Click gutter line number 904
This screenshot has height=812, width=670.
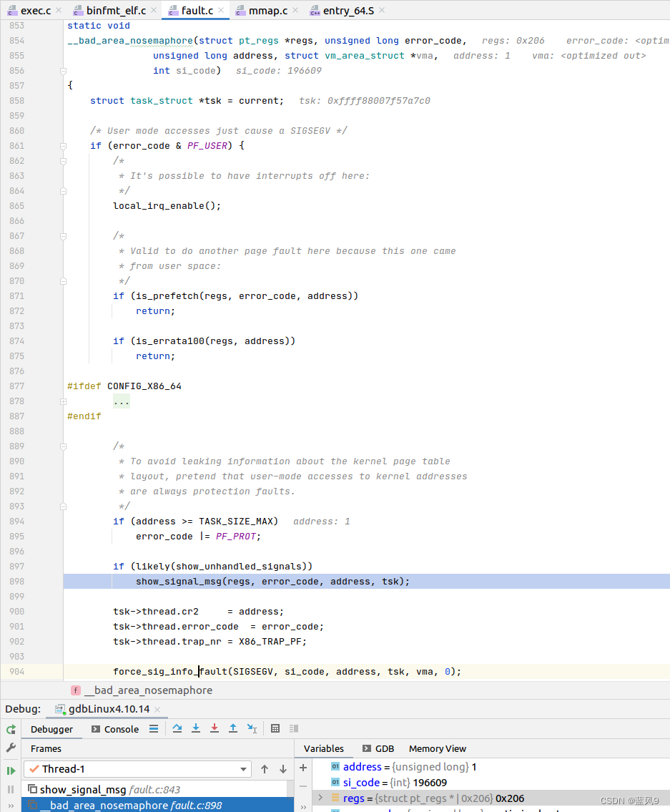pyautogui.click(x=16, y=672)
